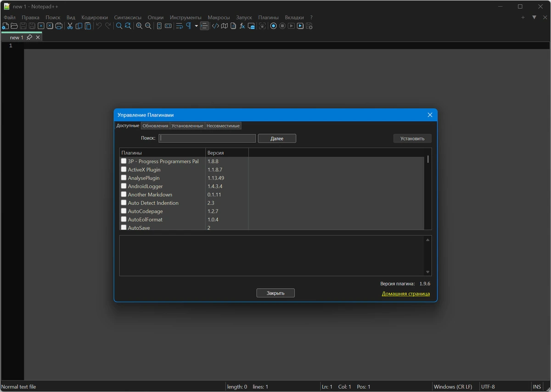The width and height of the screenshot is (551, 392).
Task: Switch to the Установленные tab
Action: coord(187,126)
